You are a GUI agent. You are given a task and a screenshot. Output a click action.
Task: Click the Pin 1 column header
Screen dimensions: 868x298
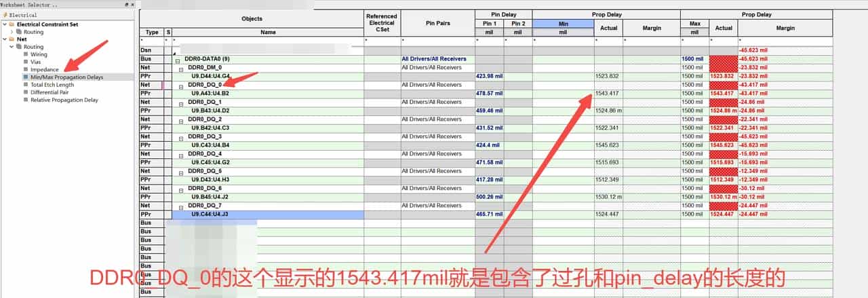(489, 23)
